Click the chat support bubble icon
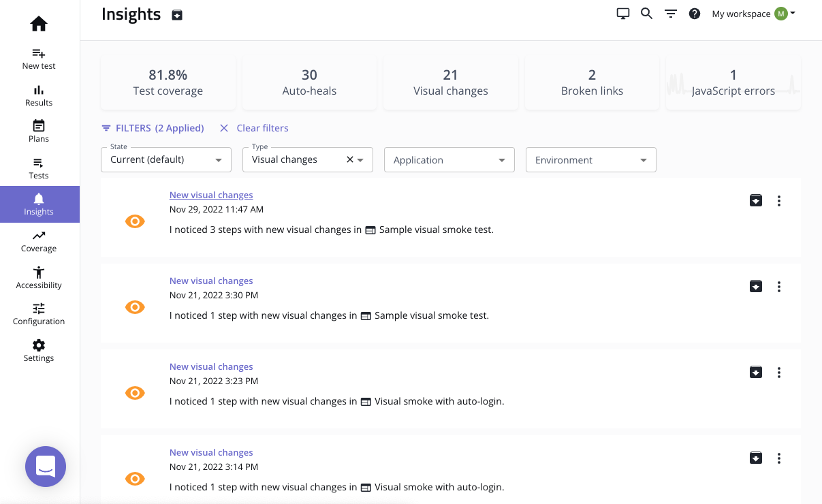This screenshot has width=822, height=504. pos(46,467)
